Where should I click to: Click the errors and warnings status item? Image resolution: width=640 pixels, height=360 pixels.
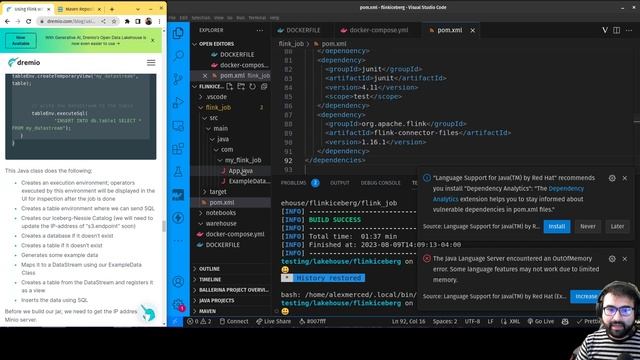[x=199, y=321]
